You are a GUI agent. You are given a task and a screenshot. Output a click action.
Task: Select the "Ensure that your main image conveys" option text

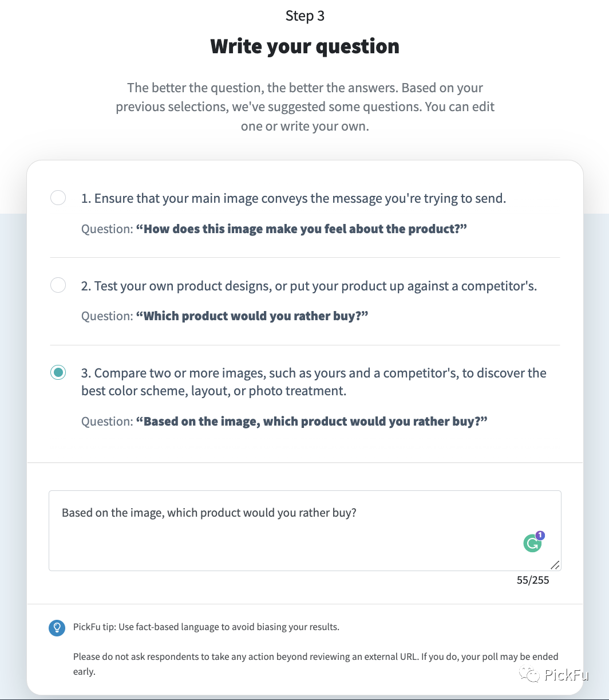pos(294,199)
